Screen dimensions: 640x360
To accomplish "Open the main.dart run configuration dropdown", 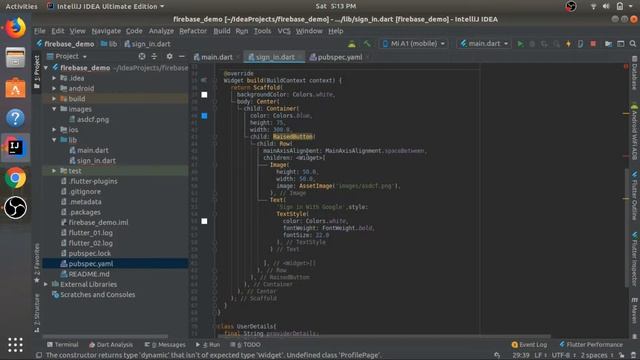I will point(485,44).
